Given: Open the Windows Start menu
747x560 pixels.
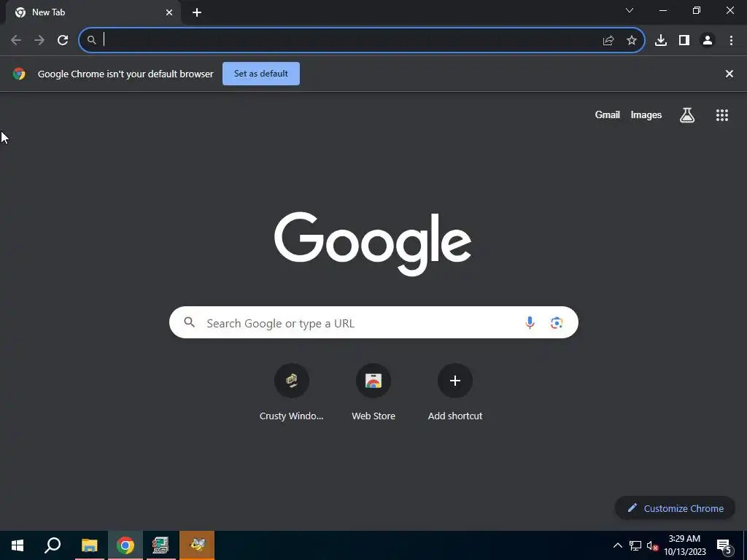Looking at the screenshot, I should [18, 545].
